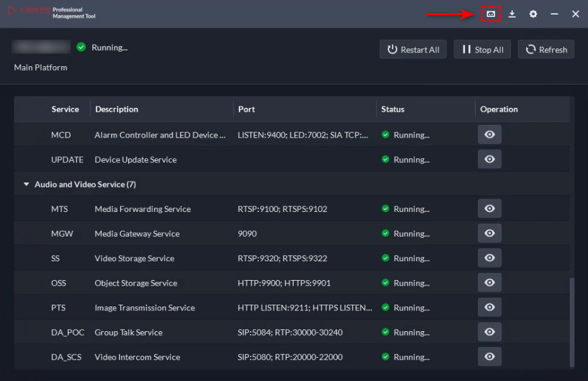The width and height of the screenshot is (588, 381).
Task: Minimize the management tool window
Action: tap(555, 14)
